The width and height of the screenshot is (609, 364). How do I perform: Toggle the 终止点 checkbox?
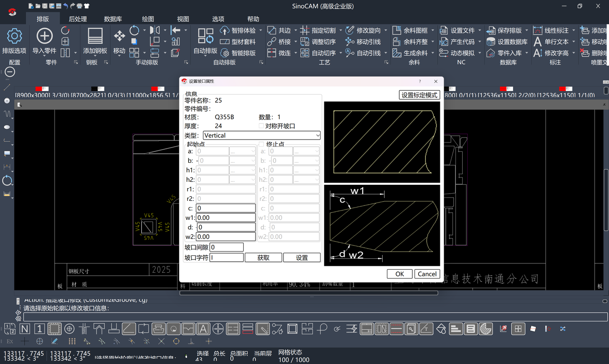pyautogui.click(x=261, y=144)
